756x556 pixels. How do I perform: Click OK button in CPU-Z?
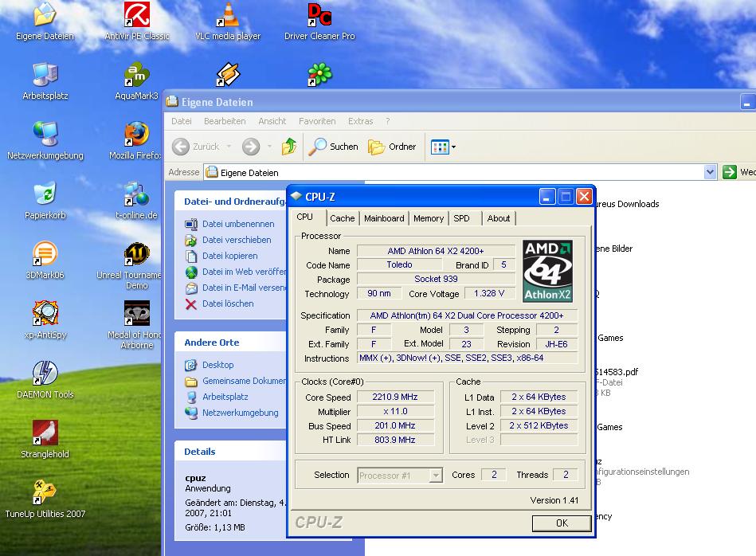pos(562,523)
